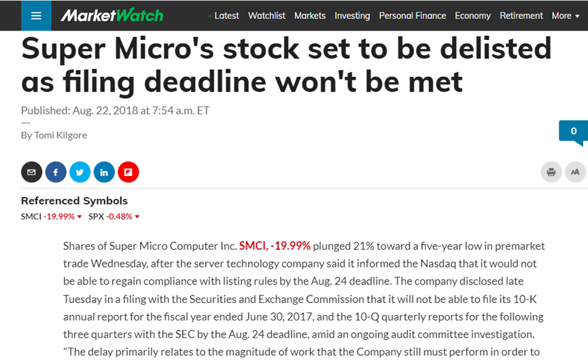Image resolution: width=588 pixels, height=364 pixels.
Task: Open the comments bubble showing 0
Action: coord(573,132)
